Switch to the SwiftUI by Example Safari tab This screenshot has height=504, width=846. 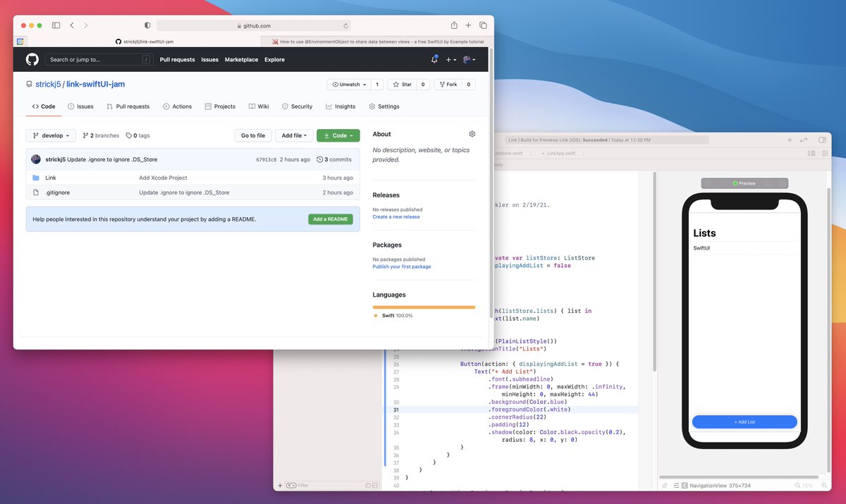[x=376, y=42]
